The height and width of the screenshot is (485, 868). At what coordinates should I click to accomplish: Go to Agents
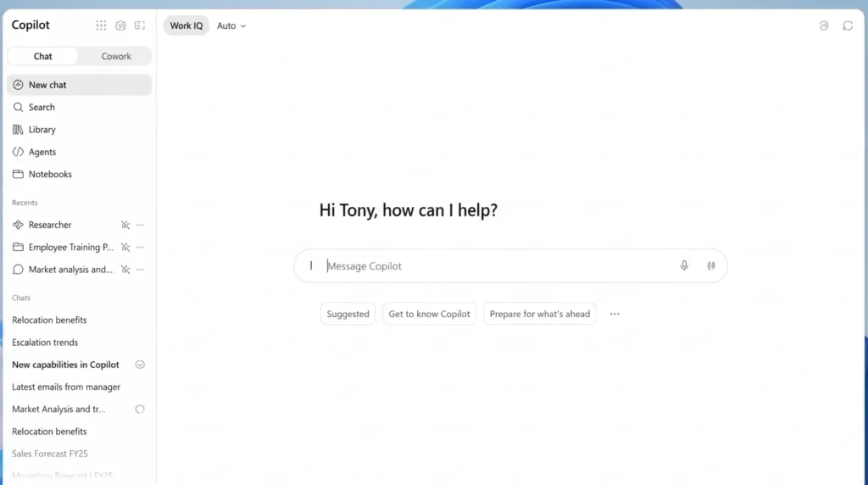79,152
